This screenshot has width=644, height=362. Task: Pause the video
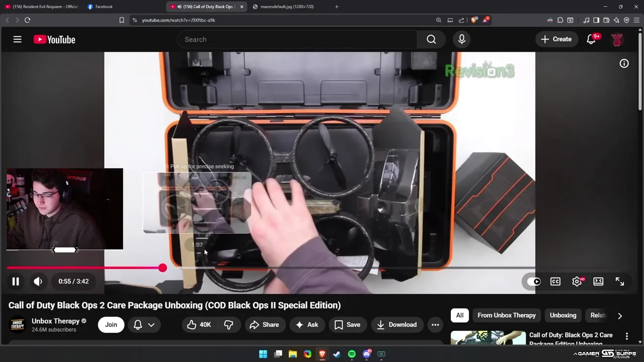[x=16, y=282]
